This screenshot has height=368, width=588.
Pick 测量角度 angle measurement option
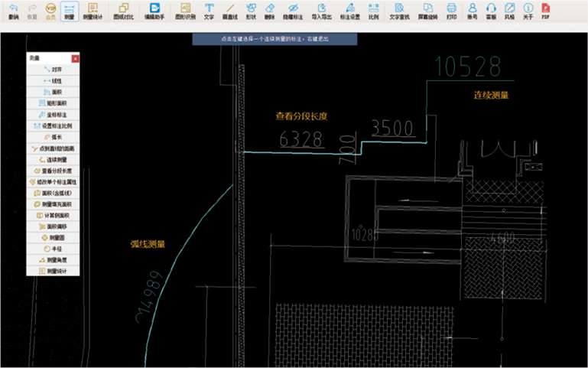point(53,260)
